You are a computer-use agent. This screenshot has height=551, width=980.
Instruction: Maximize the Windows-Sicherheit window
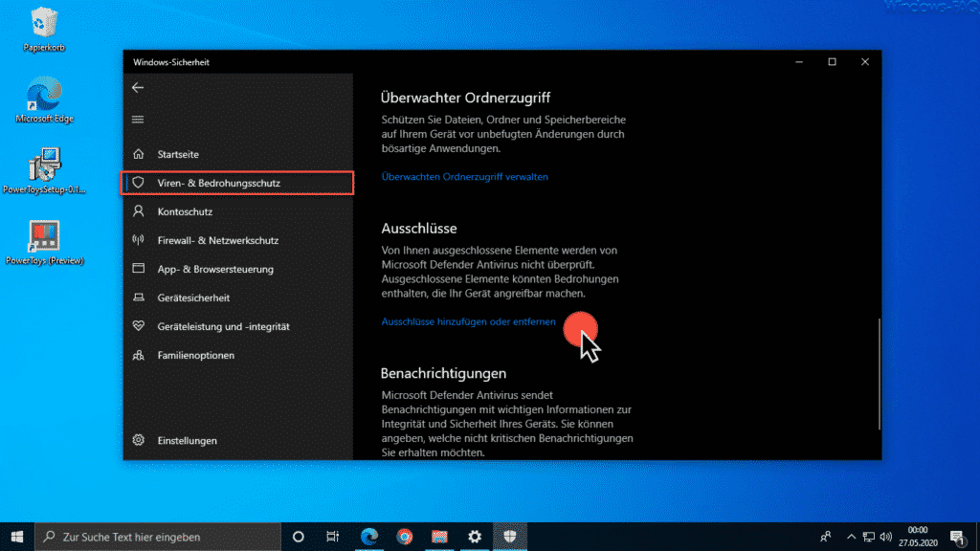(832, 62)
